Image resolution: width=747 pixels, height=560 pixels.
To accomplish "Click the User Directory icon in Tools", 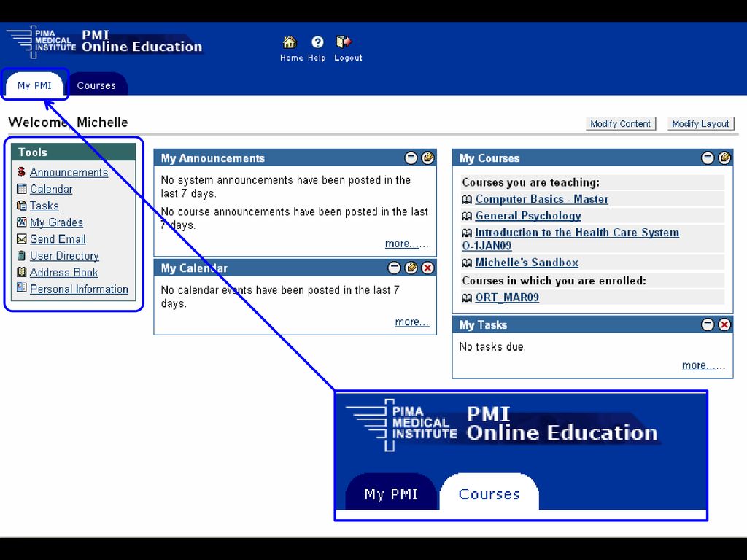I will [x=21, y=255].
